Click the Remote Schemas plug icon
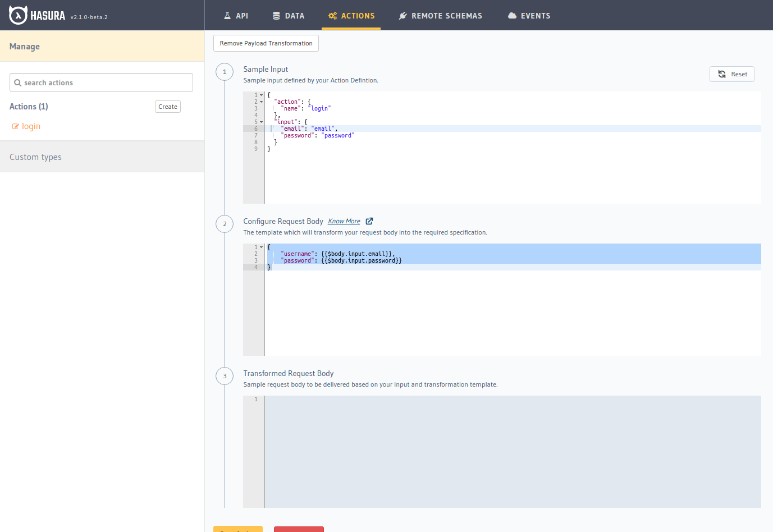This screenshot has height=532, width=773. pyautogui.click(x=402, y=16)
